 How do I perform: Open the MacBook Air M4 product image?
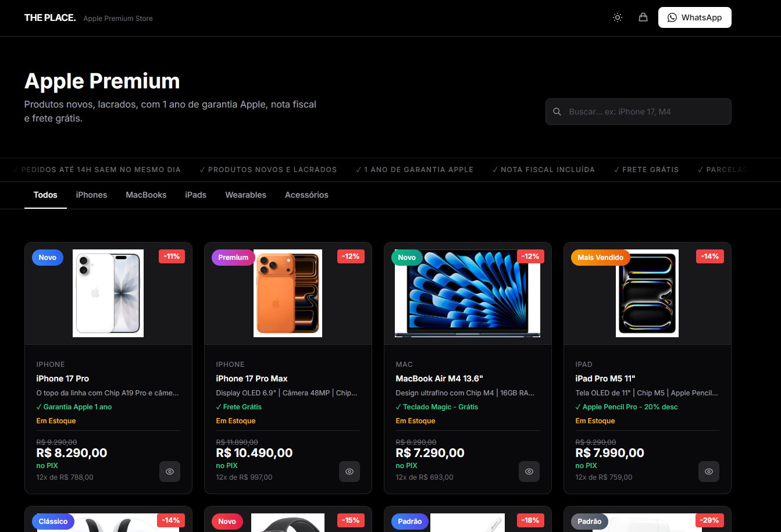[468, 293]
